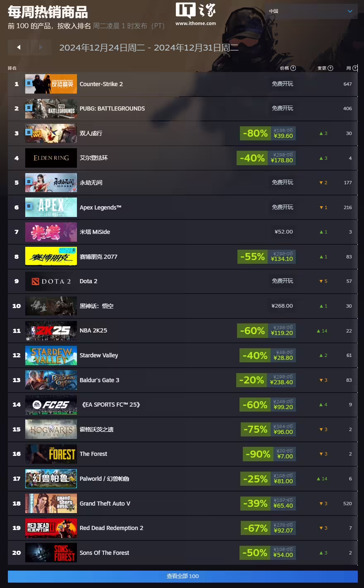The image size is (364, 588).
Task: Open the 中国 region dropdown
Action: coord(311,11)
